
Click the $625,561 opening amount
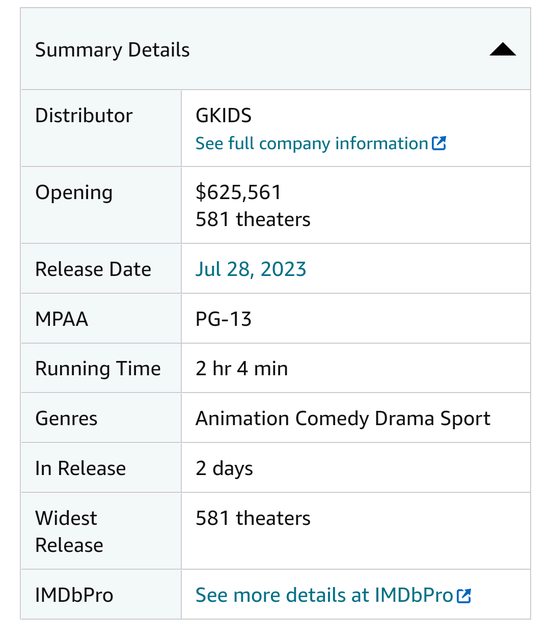[x=238, y=192]
